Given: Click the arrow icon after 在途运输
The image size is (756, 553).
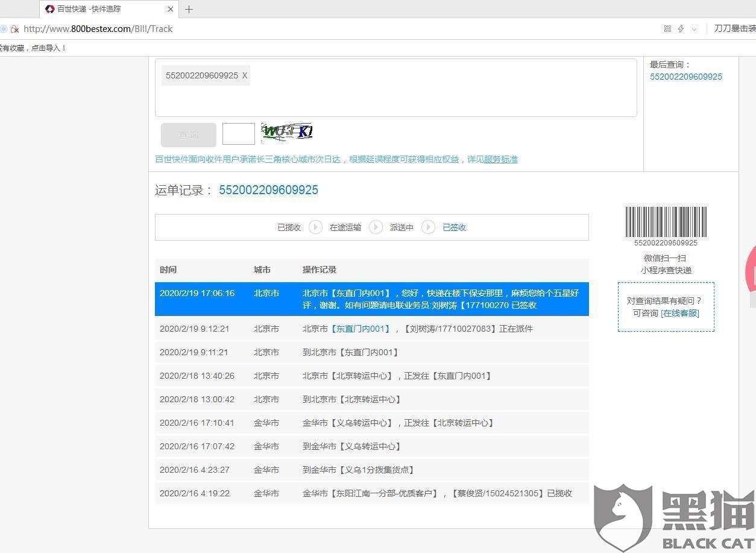Looking at the screenshot, I should [376, 227].
